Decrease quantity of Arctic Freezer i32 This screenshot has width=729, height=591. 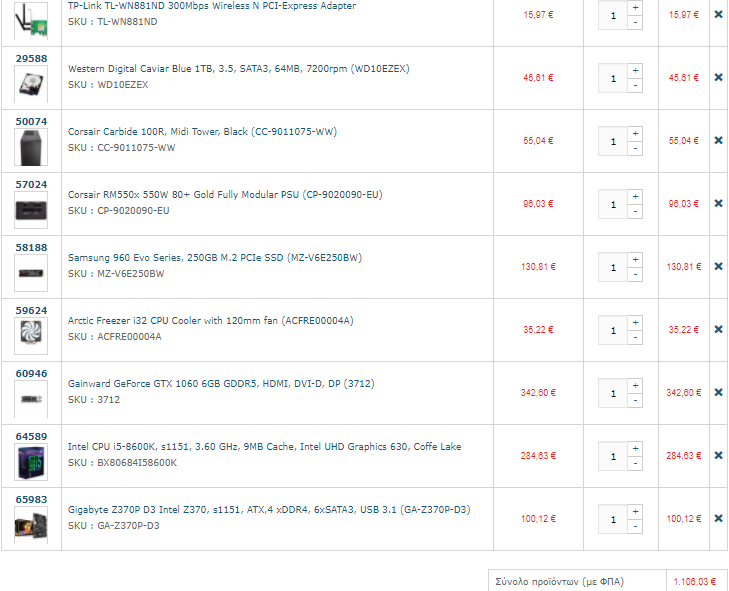tap(635, 338)
